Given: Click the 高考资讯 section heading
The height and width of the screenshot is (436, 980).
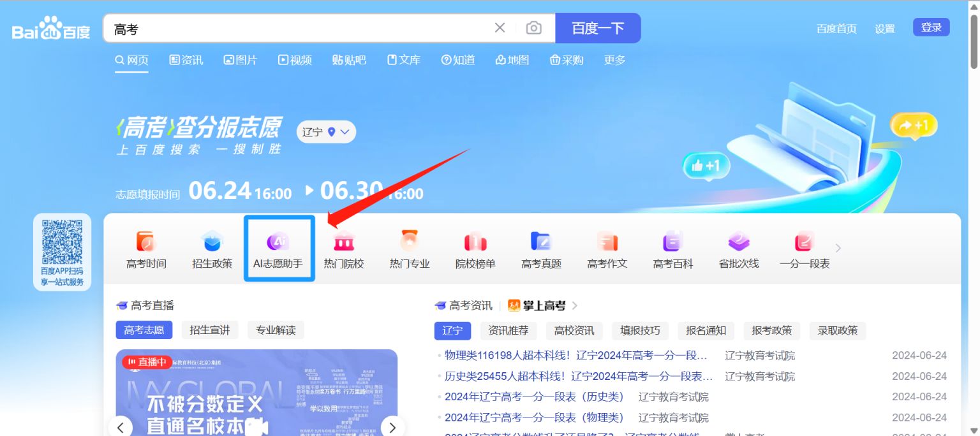Looking at the screenshot, I should point(463,305).
